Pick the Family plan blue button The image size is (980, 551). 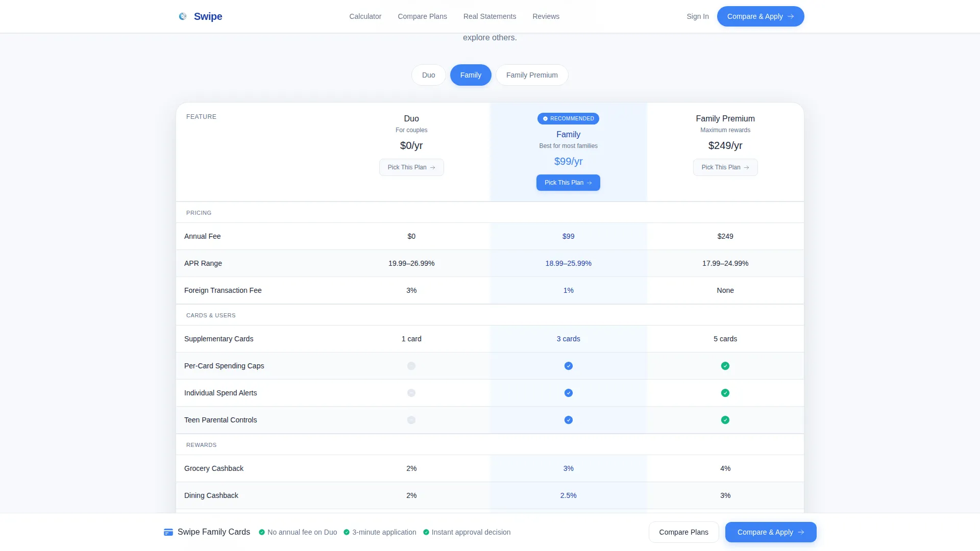(x=568, y=183)
